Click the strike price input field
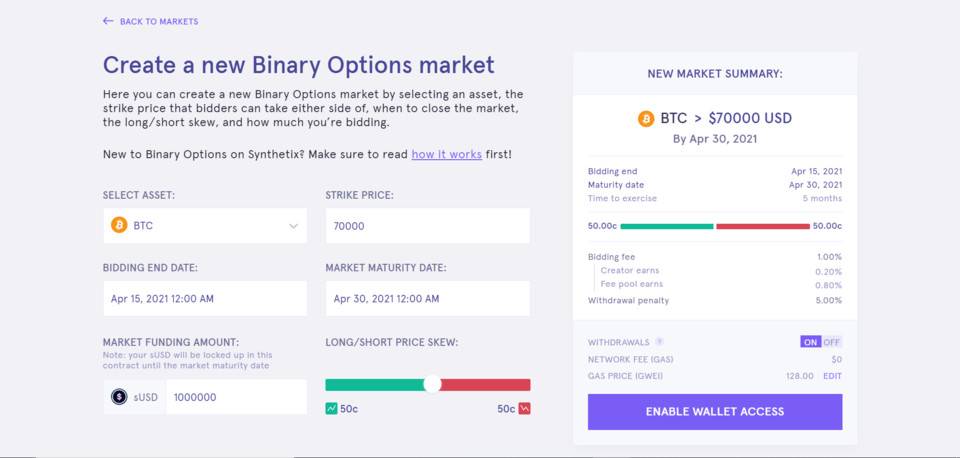 pyautogui.click(x=427, y=225)
